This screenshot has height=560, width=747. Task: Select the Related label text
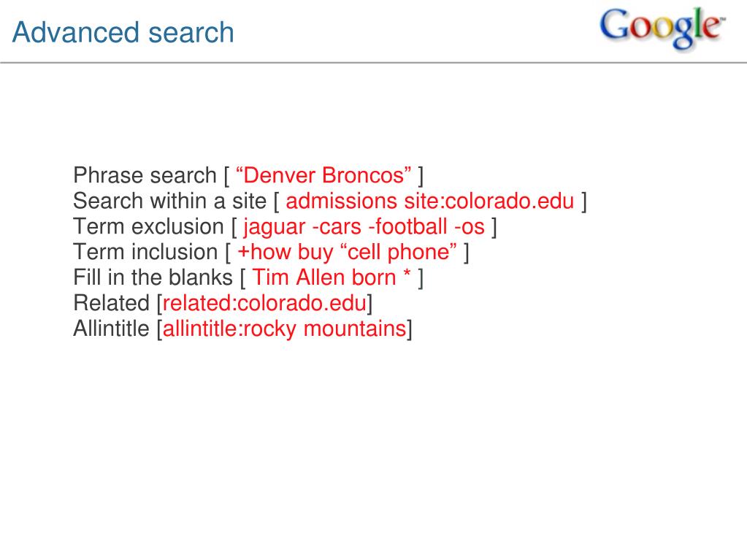(x=112, y=303)
